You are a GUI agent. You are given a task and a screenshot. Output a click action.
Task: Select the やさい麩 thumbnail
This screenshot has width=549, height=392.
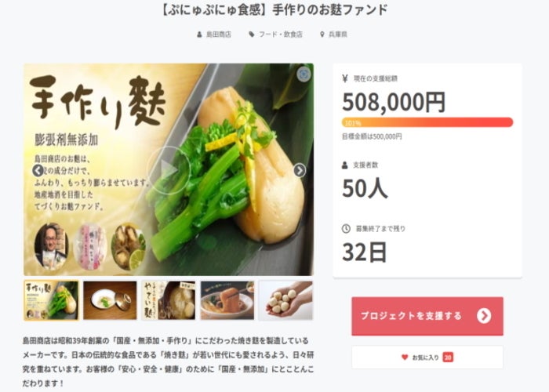coord(169,300)
